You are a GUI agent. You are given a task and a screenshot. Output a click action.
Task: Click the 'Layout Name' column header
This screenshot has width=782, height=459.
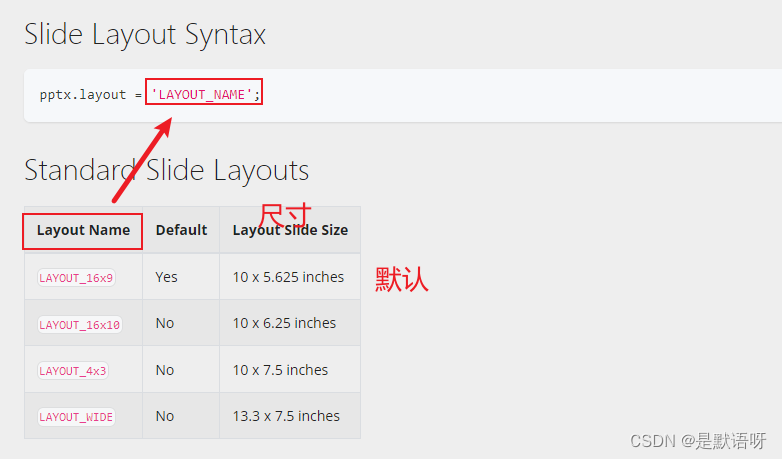click(83, 230)
